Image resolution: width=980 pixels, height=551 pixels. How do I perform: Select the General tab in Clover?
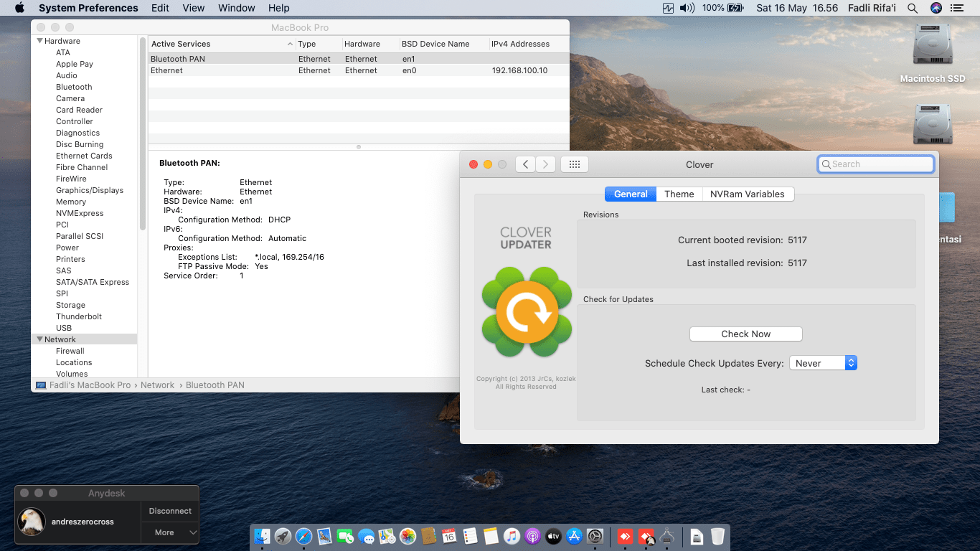(631, 194)
